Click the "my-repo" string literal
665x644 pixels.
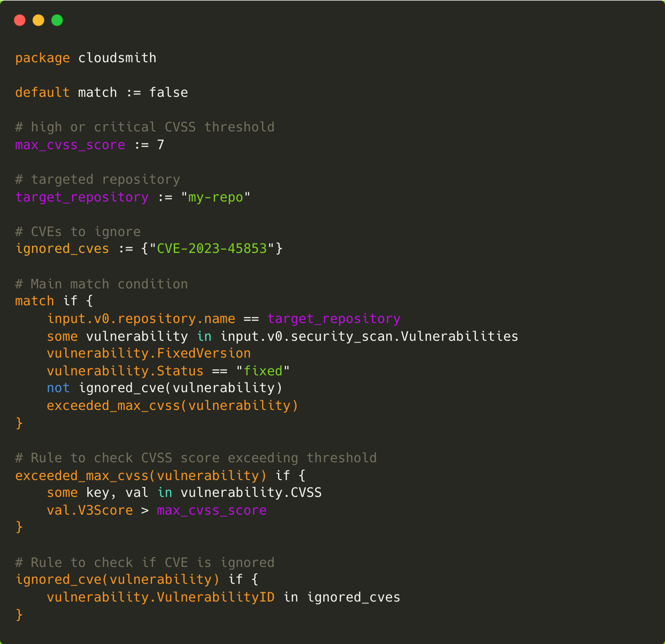click(215, 197)
